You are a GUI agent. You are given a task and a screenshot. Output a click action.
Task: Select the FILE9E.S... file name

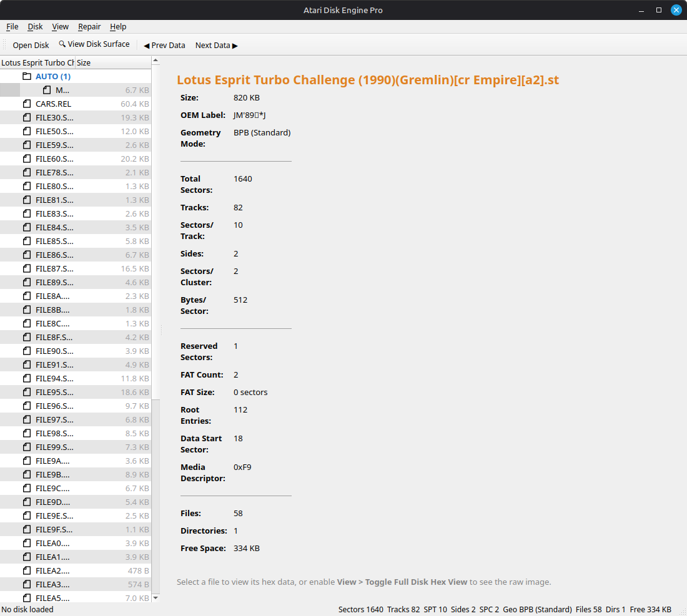[x=55, y=516]
